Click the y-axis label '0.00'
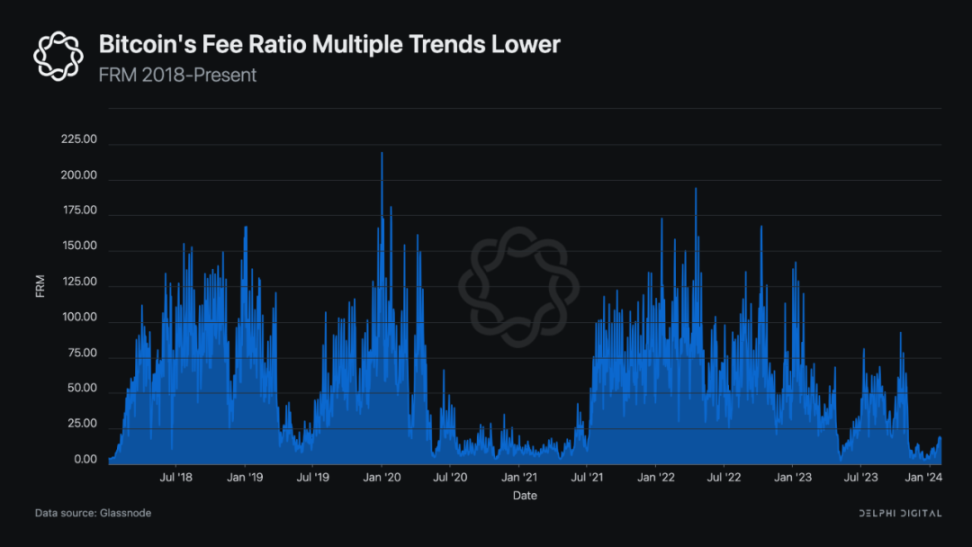The width and height of the screenshot is (972, 547). point(86,460)
